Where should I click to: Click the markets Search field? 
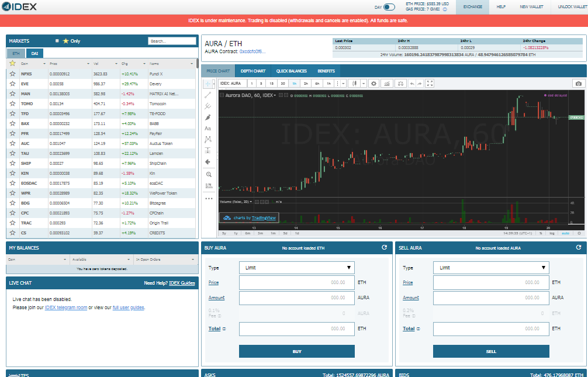coord(172,41)
